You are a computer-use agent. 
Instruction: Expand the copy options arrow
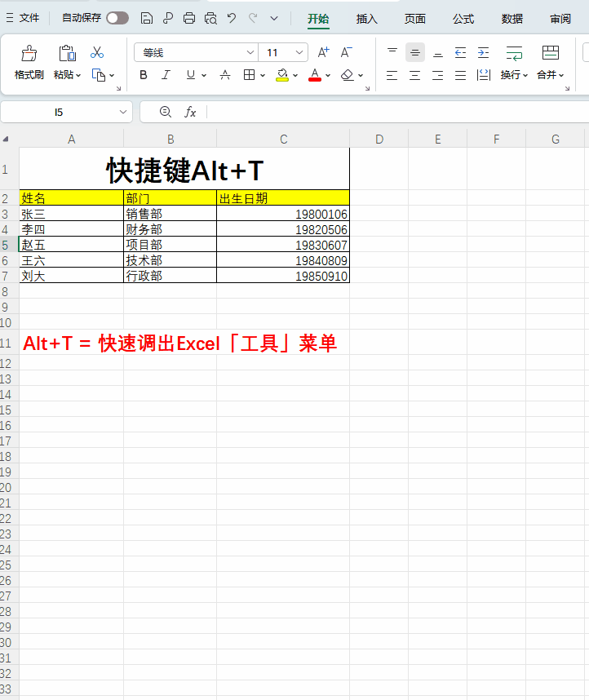112,75
